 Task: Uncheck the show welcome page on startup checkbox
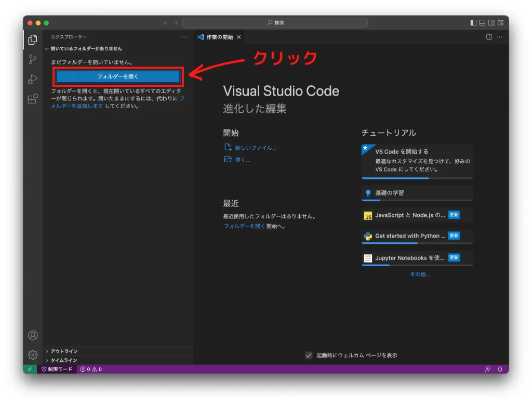click(x=309, y=355)
